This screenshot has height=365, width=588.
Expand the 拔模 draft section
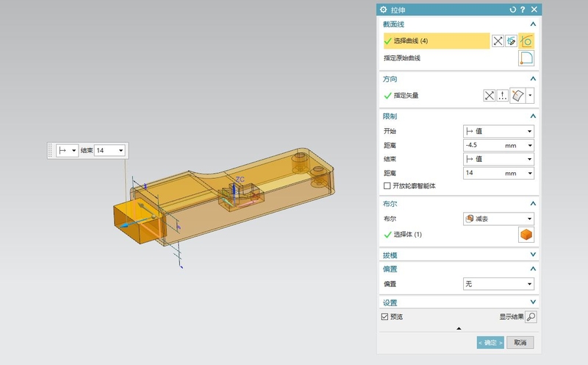532,255
